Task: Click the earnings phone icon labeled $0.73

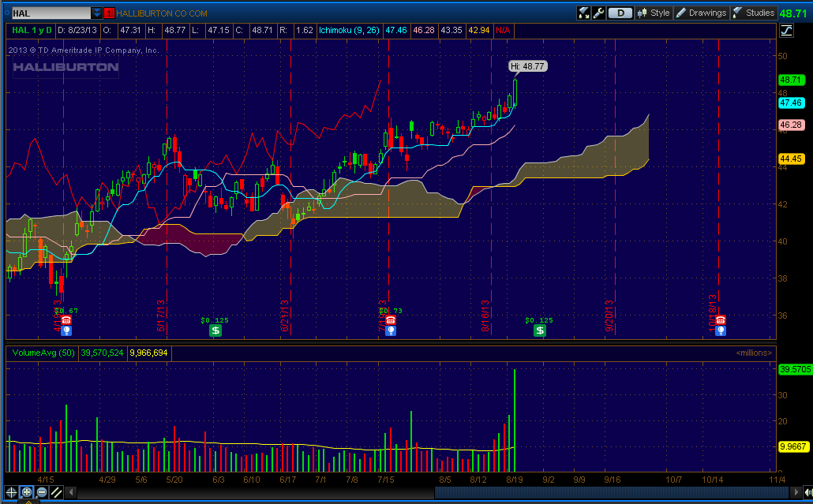Action: 391,320
